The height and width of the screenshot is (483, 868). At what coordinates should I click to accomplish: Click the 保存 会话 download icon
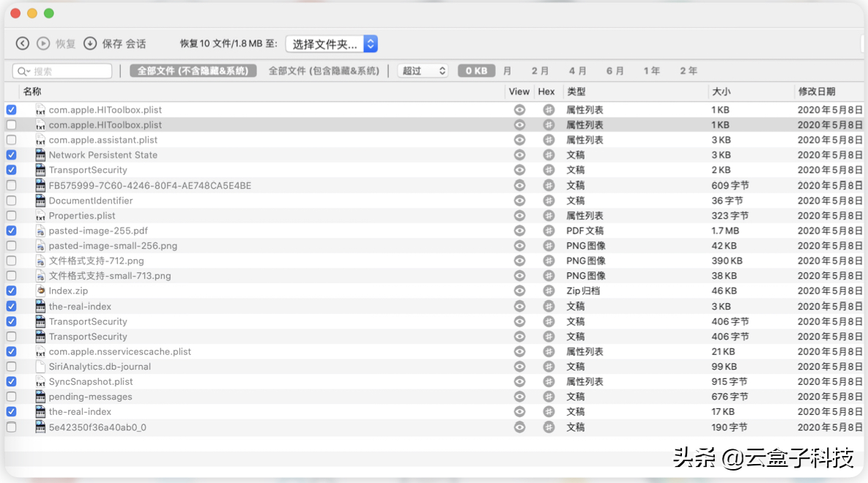pos(90,44)
